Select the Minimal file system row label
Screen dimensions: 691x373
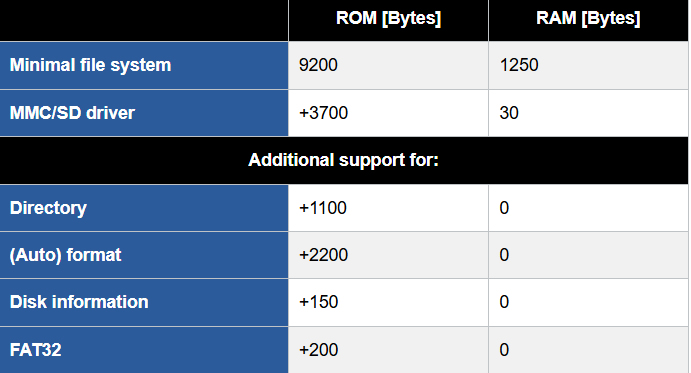[x=90, y=65]
